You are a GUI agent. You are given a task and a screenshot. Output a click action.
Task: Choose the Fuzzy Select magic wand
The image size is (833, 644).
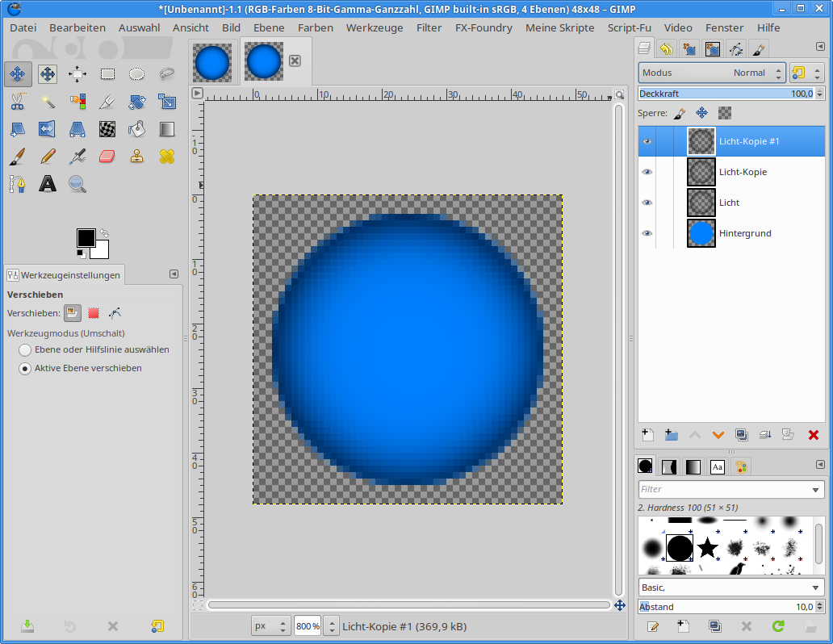click(48, 102)
